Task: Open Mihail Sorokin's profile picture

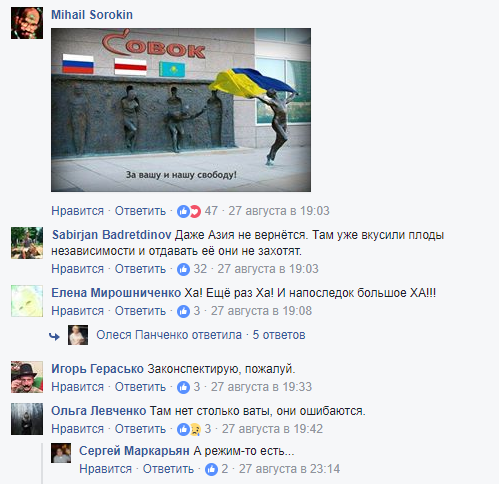Action: (27, 23)
